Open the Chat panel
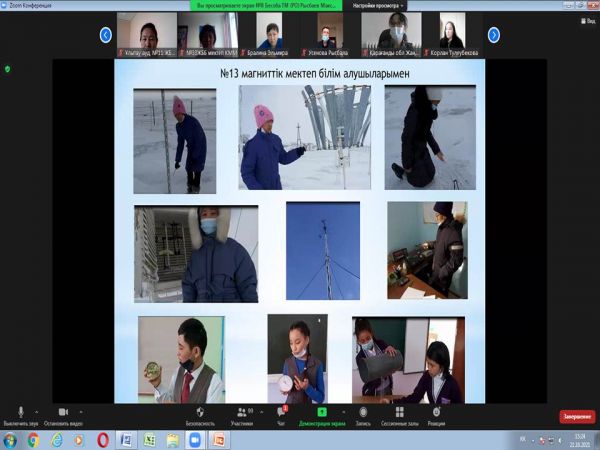600x450 pixels. pyautogui.click(x=282, y=411)
